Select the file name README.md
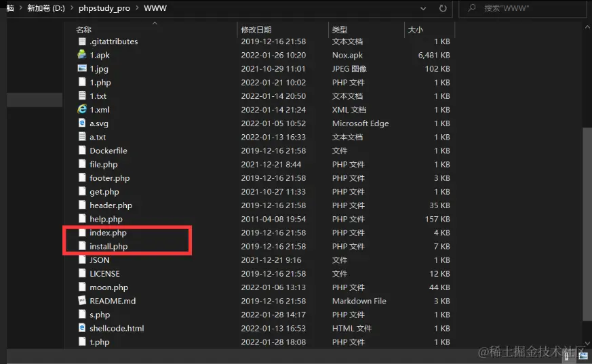Screen dimensions: 592x364 click(x=113, y=301)
